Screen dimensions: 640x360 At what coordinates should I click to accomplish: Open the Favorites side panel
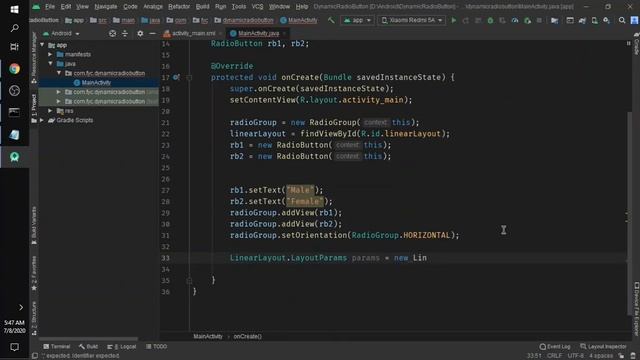click(34, 273)
